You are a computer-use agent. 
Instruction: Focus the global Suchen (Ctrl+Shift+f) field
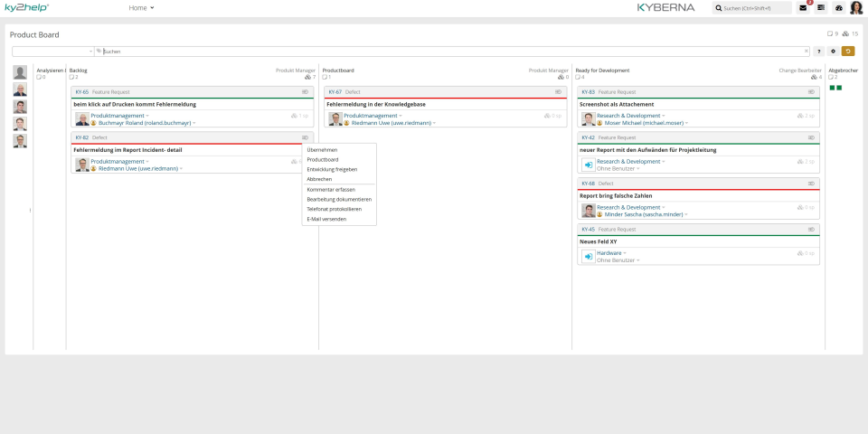751,8
